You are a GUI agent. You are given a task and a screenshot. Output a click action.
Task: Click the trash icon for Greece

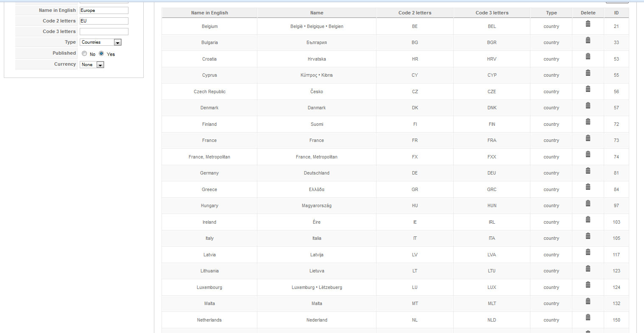tap(588, 187)
